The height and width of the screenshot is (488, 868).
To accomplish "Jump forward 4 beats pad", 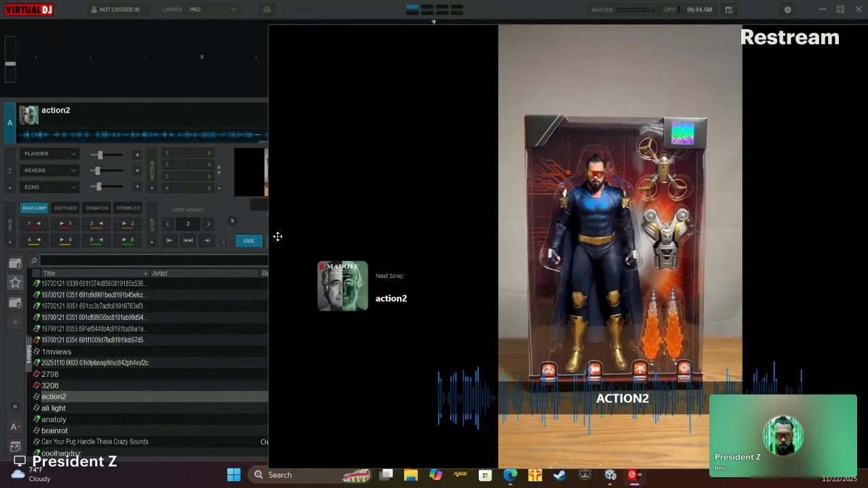I will coord(65,240).
